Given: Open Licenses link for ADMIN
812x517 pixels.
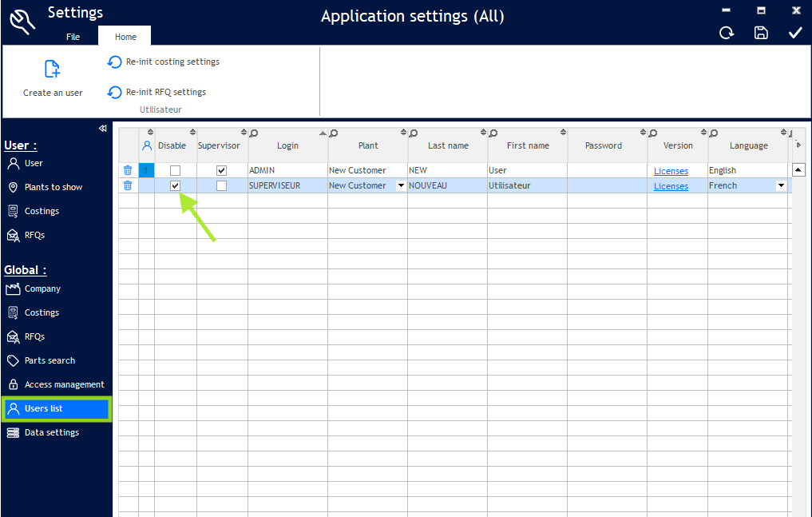Looking at the screenshot, I should coord(671,171).
